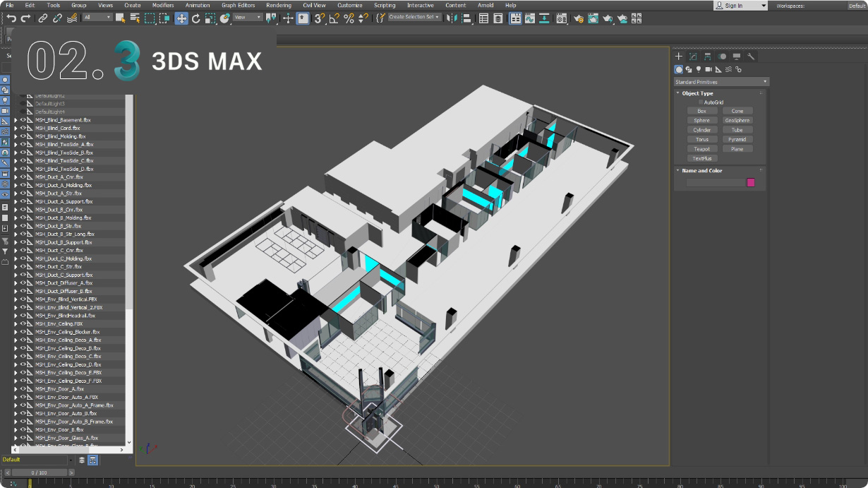Viewport: 868px width, 488px height.
Task: Switch to the Display panel tab
Action: (x=737, y=56)
